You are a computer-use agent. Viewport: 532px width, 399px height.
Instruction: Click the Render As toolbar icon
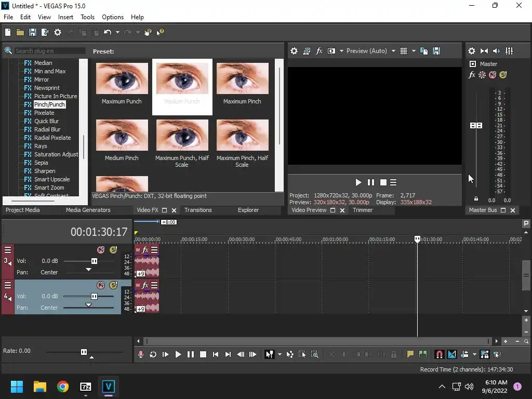coord(45,32)
